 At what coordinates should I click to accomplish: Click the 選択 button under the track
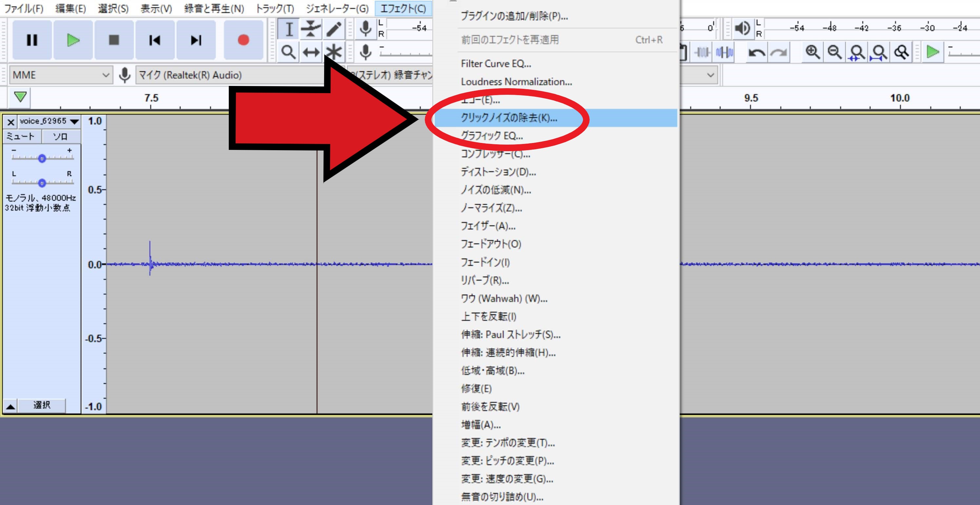[42, 405]
